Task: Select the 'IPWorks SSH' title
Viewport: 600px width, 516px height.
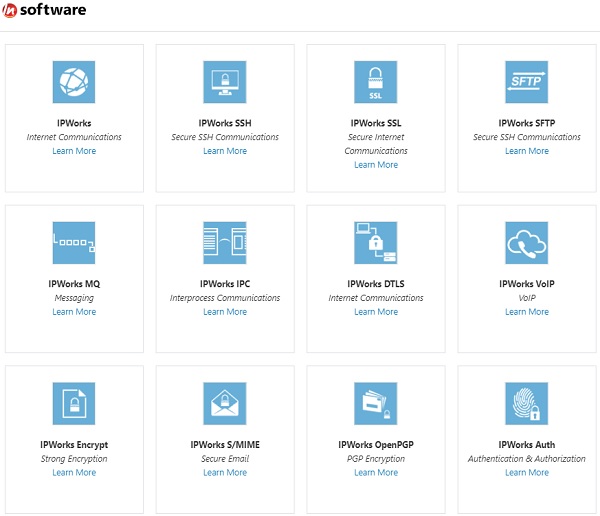Action: 225,123
